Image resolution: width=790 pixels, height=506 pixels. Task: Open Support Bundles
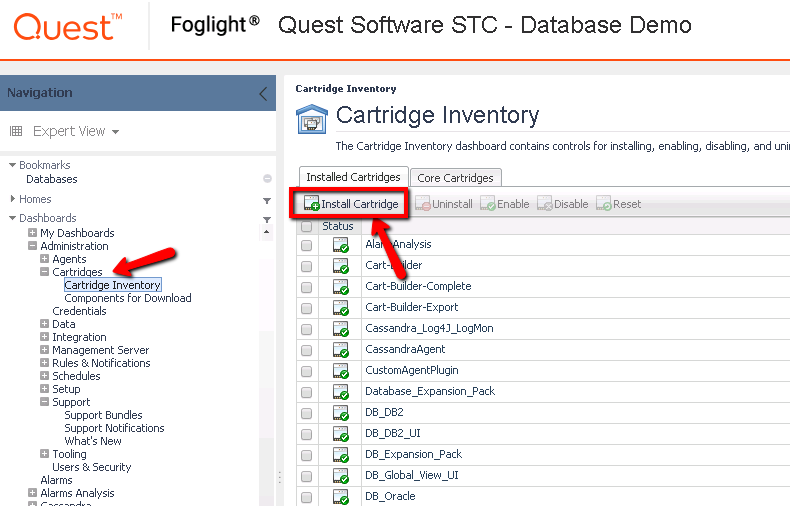103,415
